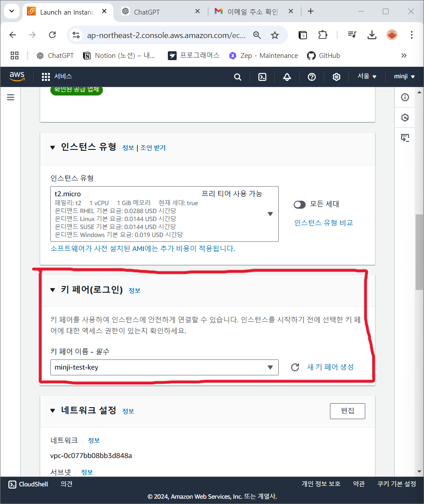Open the 서울 region selector
Viewport: 424px width, 504px height.
[x=367, y=76]
